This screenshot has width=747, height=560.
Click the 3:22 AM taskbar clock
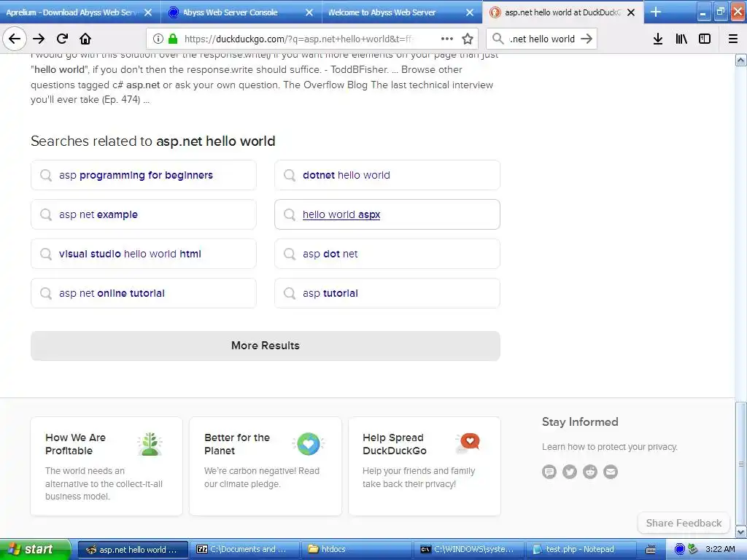(720, 549)
